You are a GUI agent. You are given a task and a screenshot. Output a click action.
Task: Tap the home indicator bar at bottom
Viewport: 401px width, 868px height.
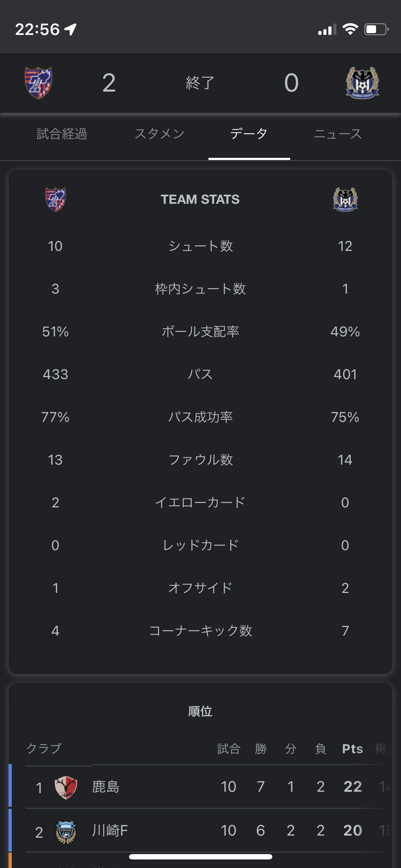[200, 857]
